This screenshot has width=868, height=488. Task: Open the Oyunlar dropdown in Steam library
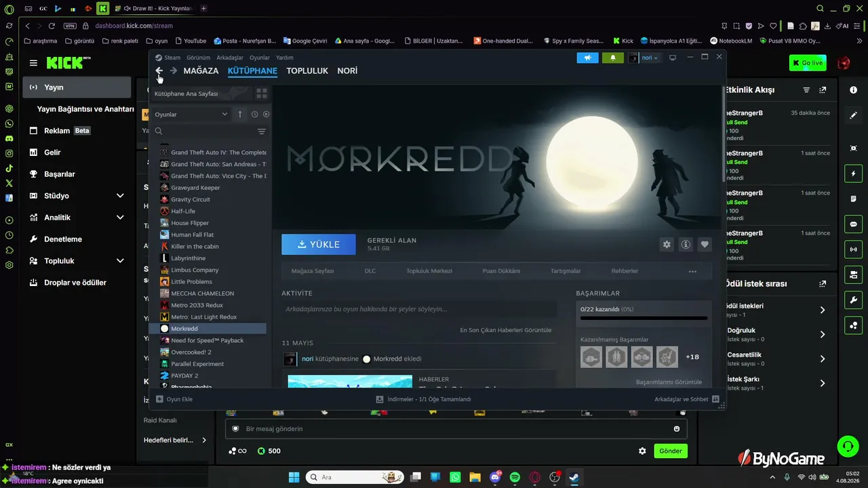[x=191, y=115]
